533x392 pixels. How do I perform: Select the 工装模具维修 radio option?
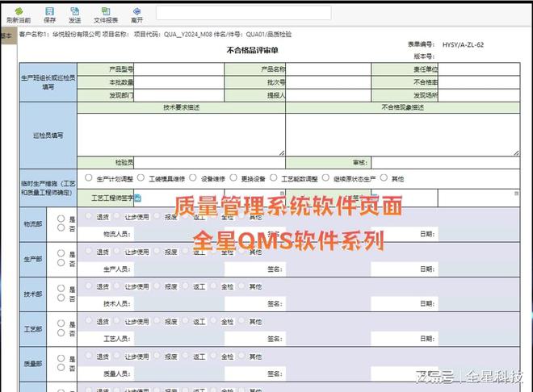(141, 177)
